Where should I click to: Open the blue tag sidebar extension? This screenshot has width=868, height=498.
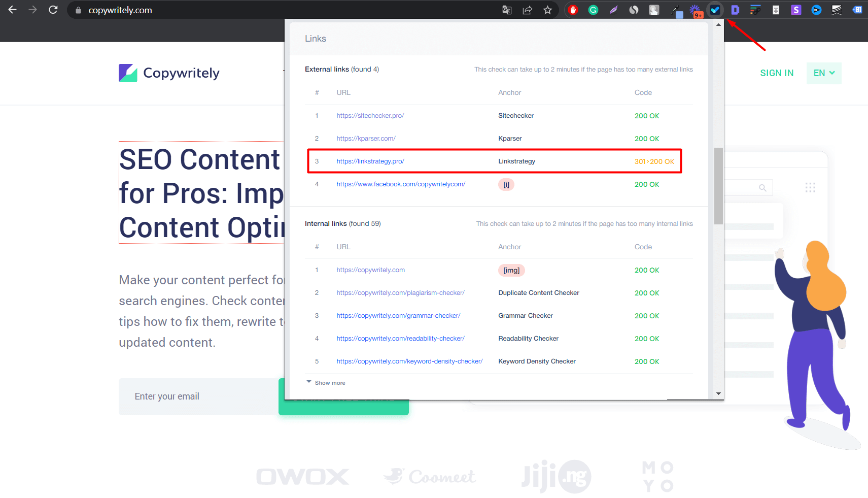coord(857,10)
